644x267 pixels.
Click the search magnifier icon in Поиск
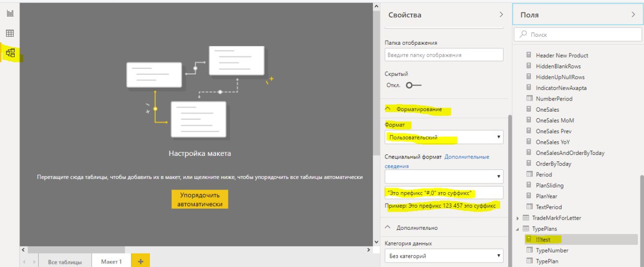523,35
